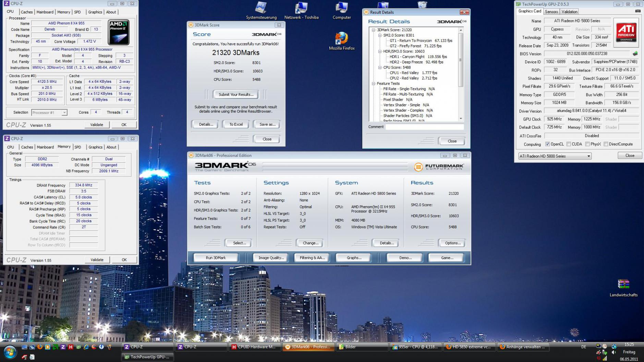Open the Computer desktop icon
644x362 pixels.
coord(342,11)
